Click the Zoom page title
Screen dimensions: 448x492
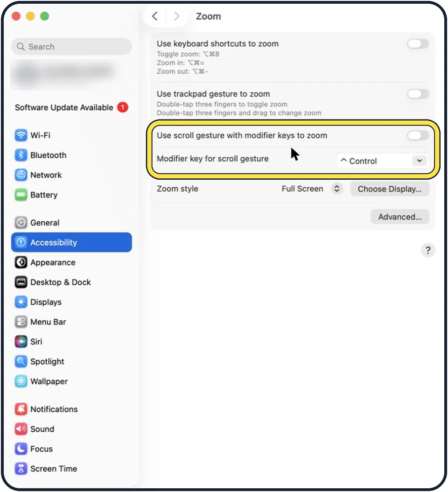[208, 16]
